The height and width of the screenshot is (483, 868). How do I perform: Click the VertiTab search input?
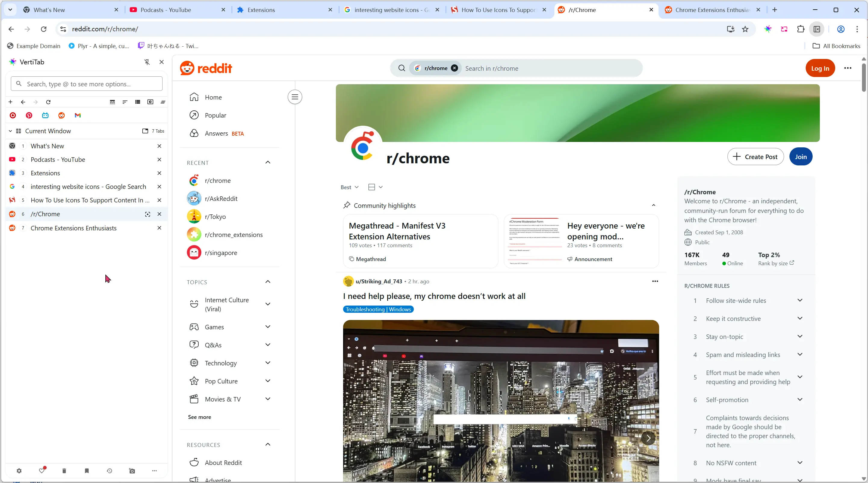[x=87, y=84]
